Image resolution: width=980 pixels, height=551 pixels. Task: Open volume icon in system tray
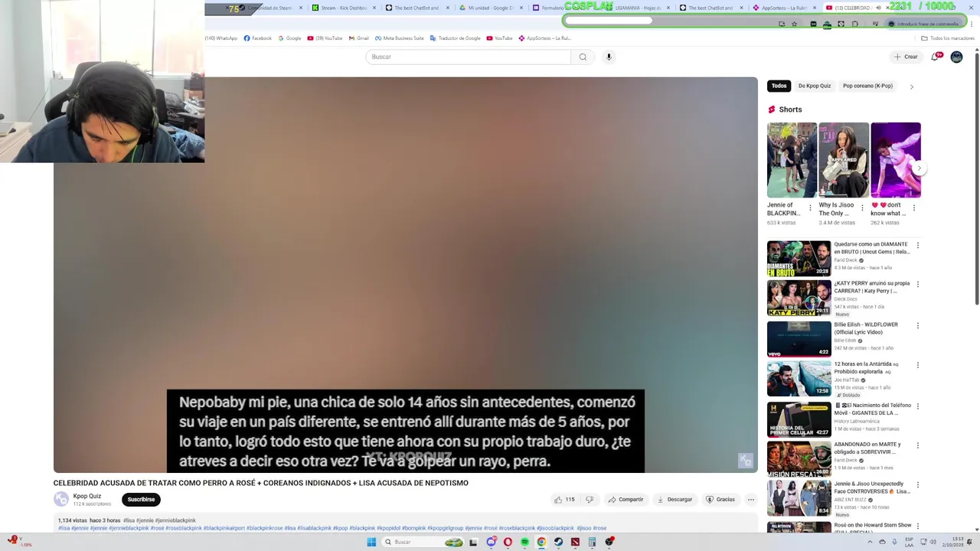coord(933,542)
